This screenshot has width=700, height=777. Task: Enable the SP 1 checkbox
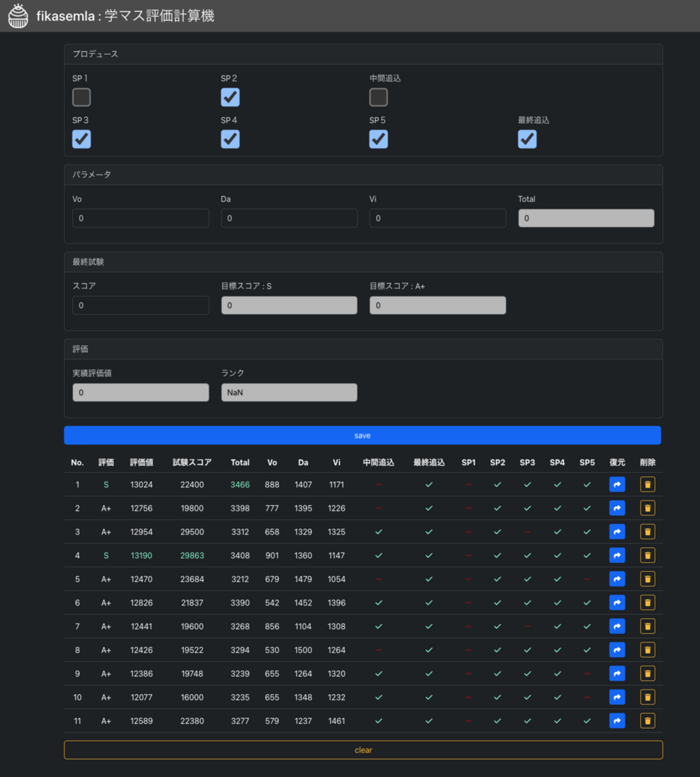(x=81, y=97)
